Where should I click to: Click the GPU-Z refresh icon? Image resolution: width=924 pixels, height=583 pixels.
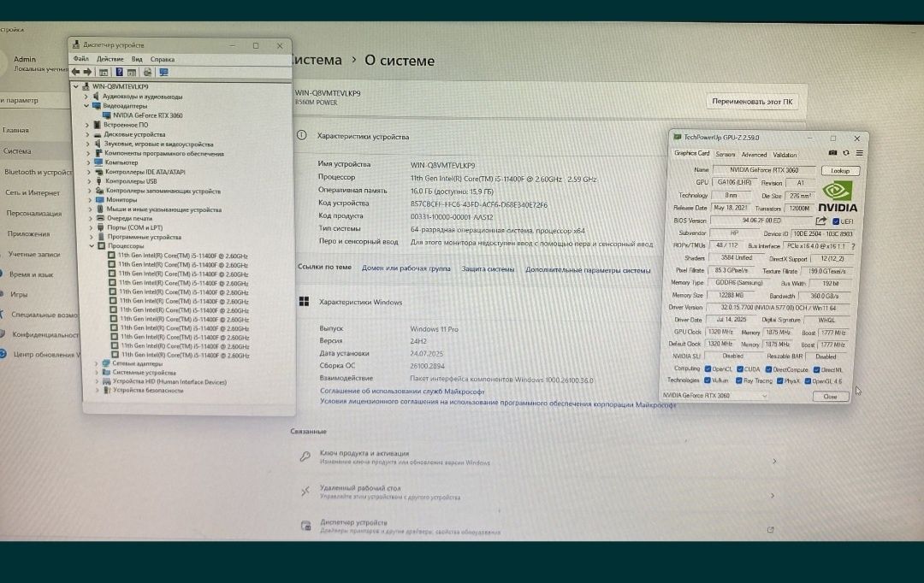pos(846,152)
